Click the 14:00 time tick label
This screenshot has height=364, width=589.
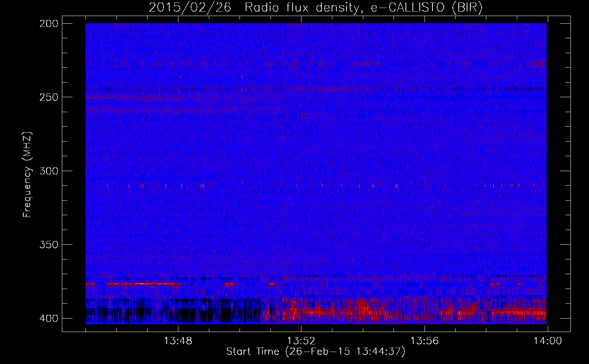click(x=548, y=341)
